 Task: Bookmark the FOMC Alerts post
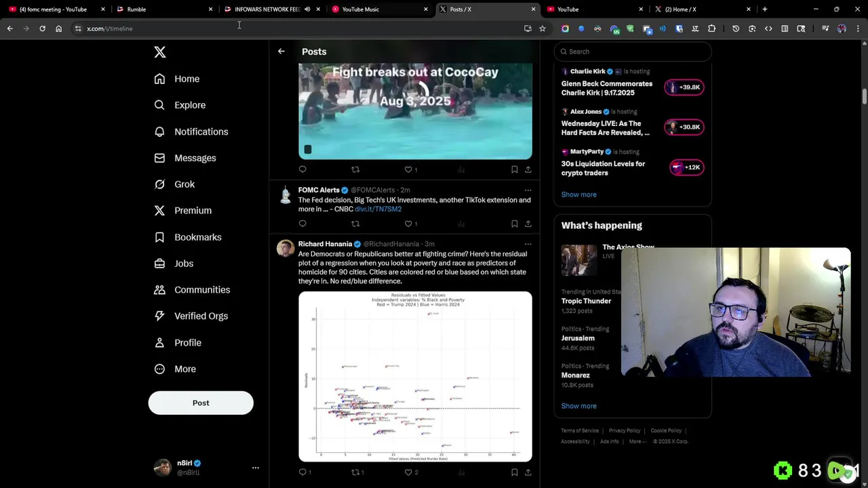pos(514,224)
